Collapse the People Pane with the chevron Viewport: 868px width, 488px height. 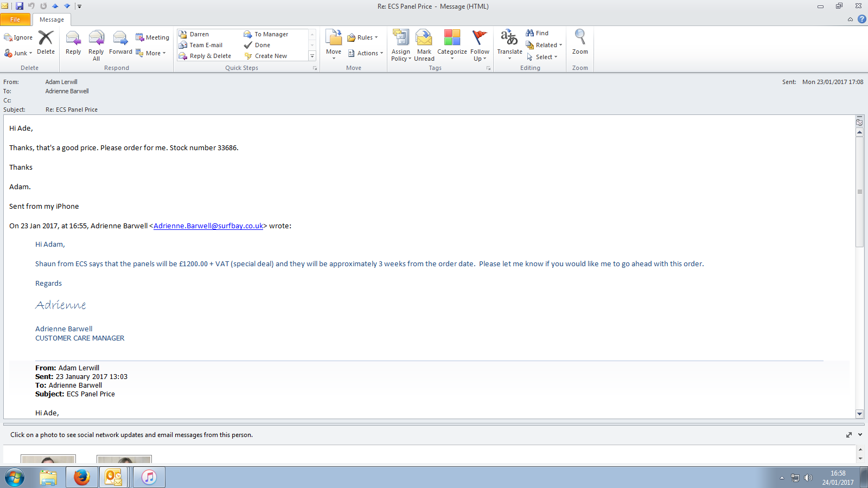pyautogui.click(x=860, y=435)
